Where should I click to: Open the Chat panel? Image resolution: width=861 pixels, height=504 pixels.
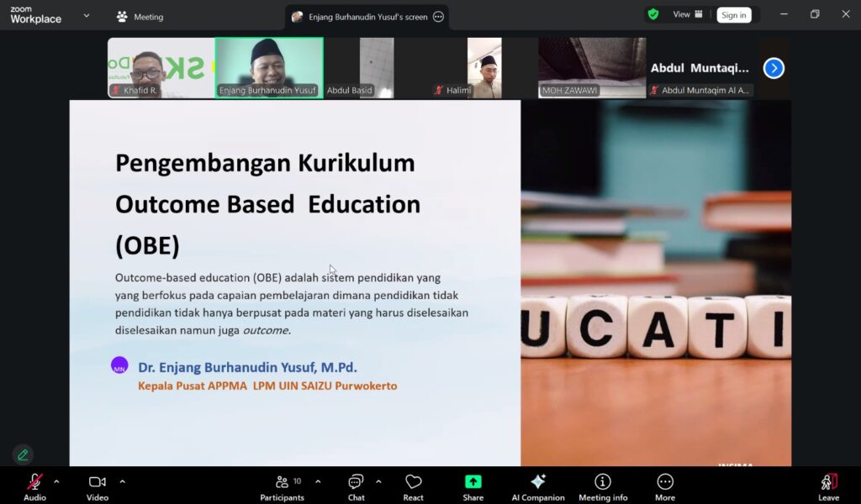[356, 486]
